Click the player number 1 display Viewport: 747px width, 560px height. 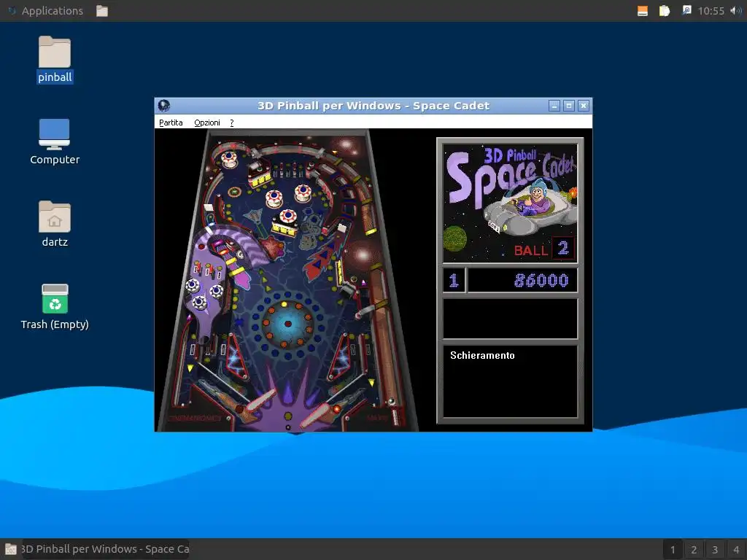pos(454,281)
